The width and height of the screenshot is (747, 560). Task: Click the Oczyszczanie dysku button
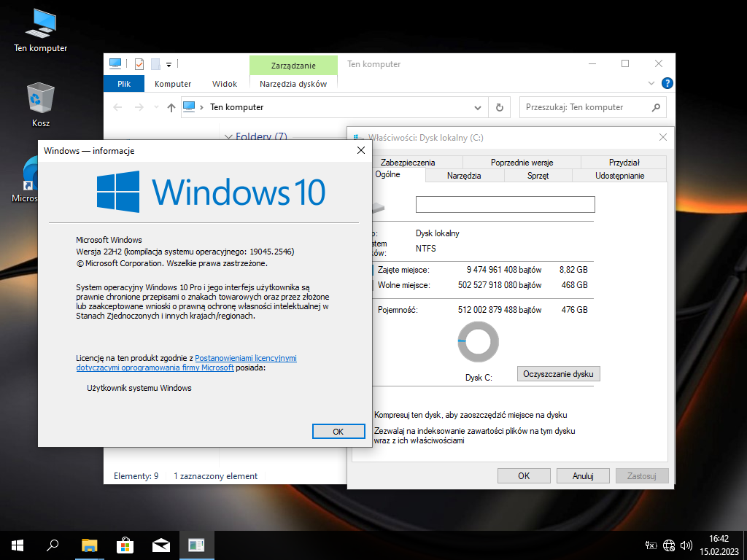tap(558, 374)
